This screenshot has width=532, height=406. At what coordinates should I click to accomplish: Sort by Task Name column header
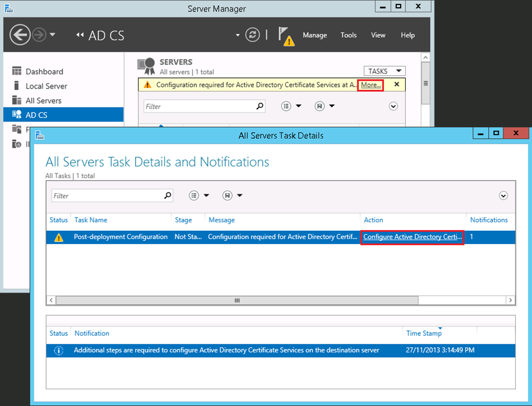pos(91,220)
